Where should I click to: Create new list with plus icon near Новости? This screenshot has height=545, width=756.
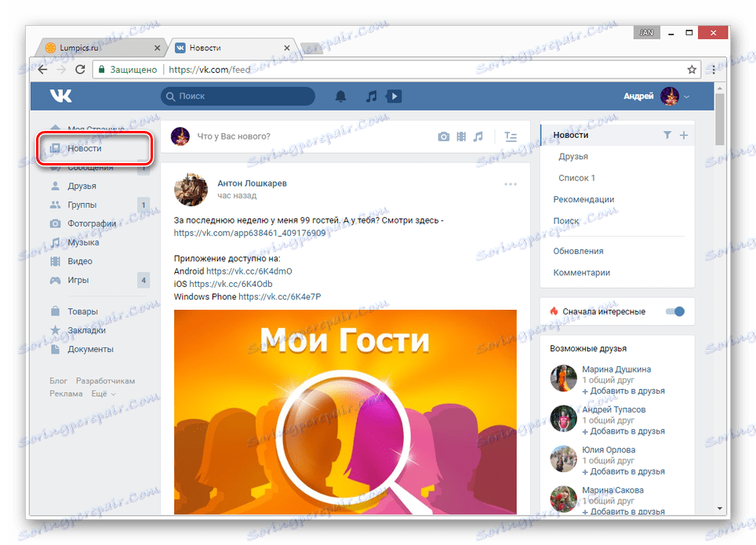coord(682,134)
